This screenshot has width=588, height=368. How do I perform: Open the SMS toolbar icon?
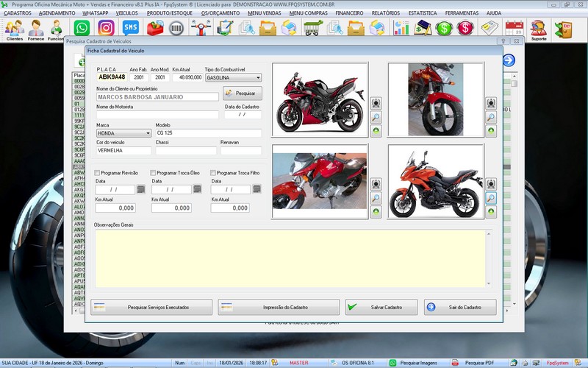(x=130, y=29)
